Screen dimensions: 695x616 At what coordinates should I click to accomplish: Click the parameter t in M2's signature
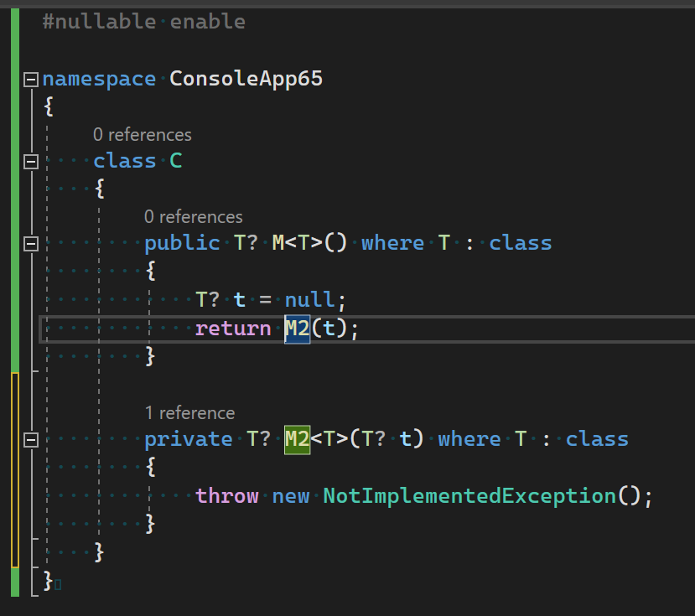point(406,439)
